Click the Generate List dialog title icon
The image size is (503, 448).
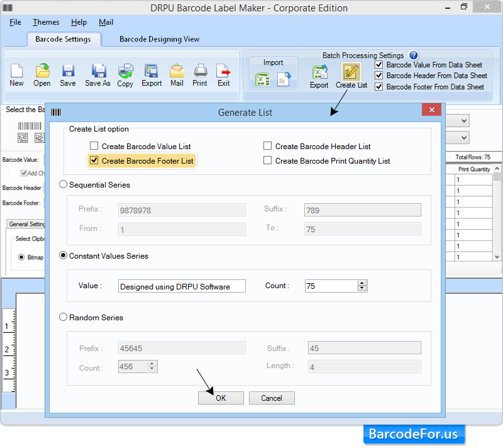(x=56, y=113)
